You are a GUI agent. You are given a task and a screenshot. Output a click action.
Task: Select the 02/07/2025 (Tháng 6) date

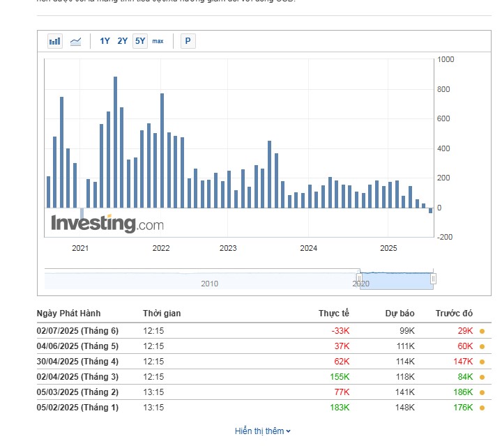coord(77,331)
